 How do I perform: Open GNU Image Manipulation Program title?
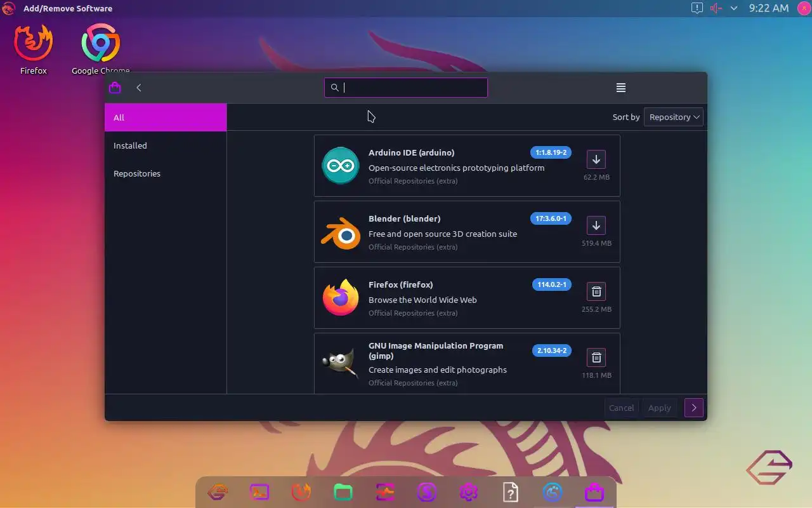(436, 351)
